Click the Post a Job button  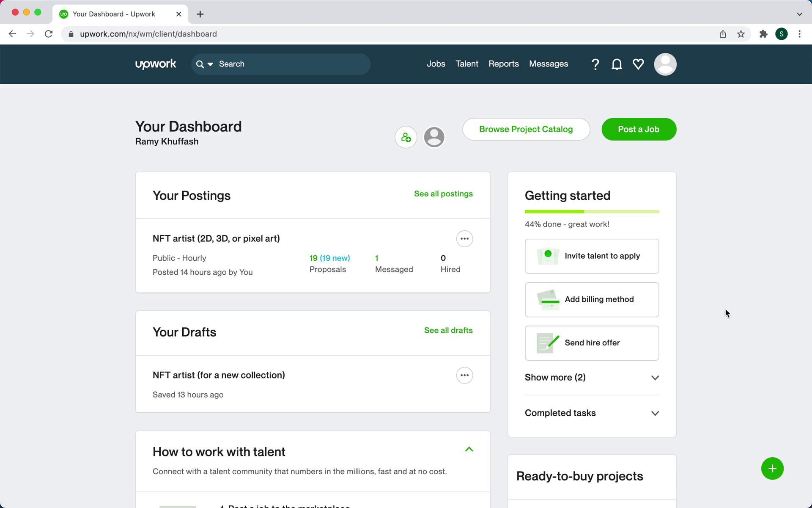(638, 130)
